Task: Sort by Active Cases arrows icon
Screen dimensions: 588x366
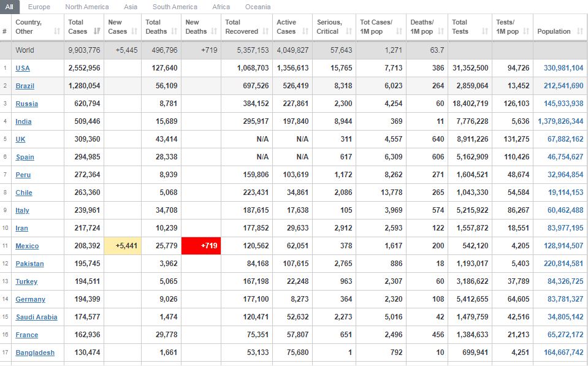Action: tap(305, 31)
